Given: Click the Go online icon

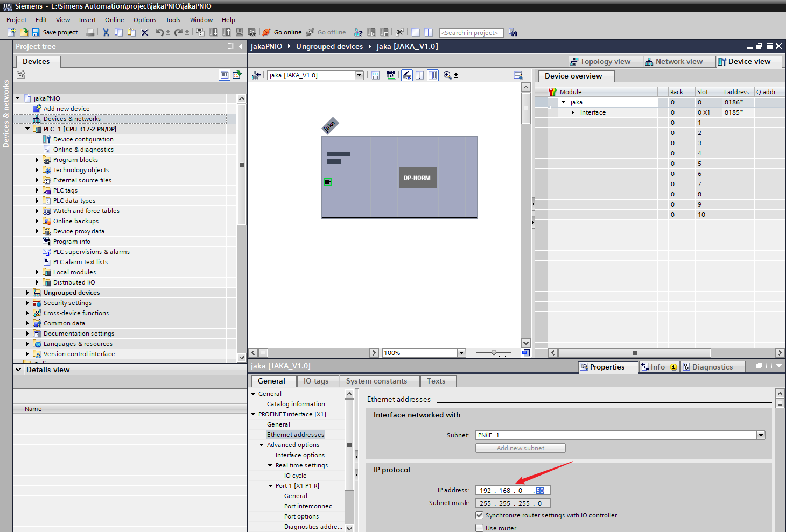Looking at the screenshot, I should coord(266,32).
